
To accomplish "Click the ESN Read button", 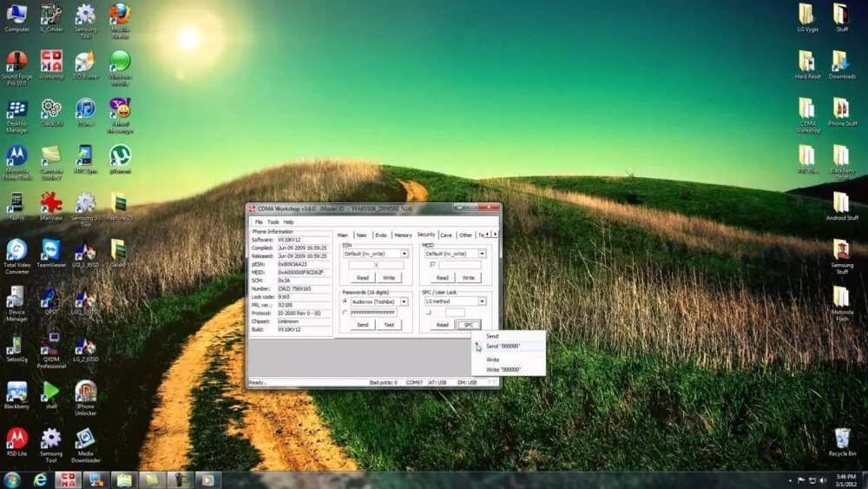I will coord(363,277).
